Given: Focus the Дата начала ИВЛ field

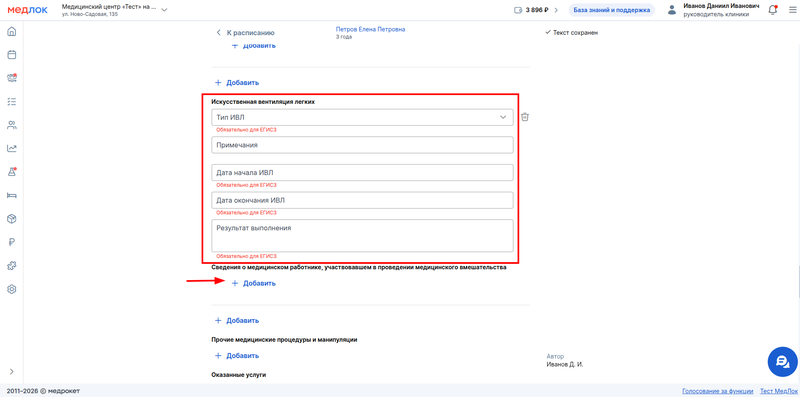Looking at the screenshot, I should pos(362,172).
